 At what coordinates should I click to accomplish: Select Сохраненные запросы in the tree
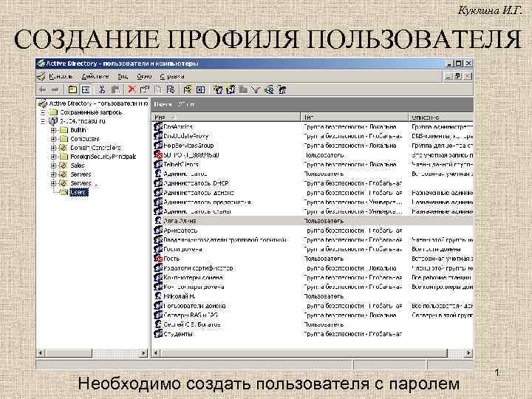(x=91, y=112)
